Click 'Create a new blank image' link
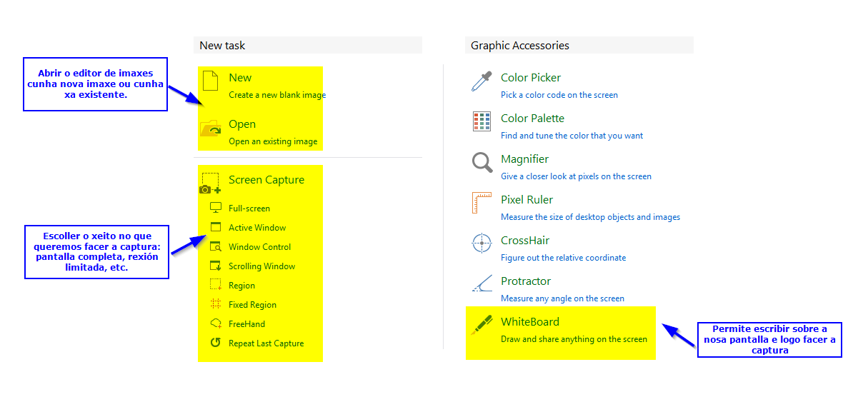Image resolution: width=868 pixels, height=402 pixels. pyautogui.click(x=277, y=95)
